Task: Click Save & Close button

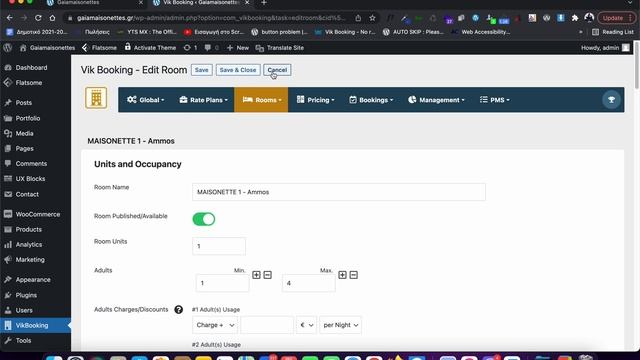Action: tap(238, 70)
